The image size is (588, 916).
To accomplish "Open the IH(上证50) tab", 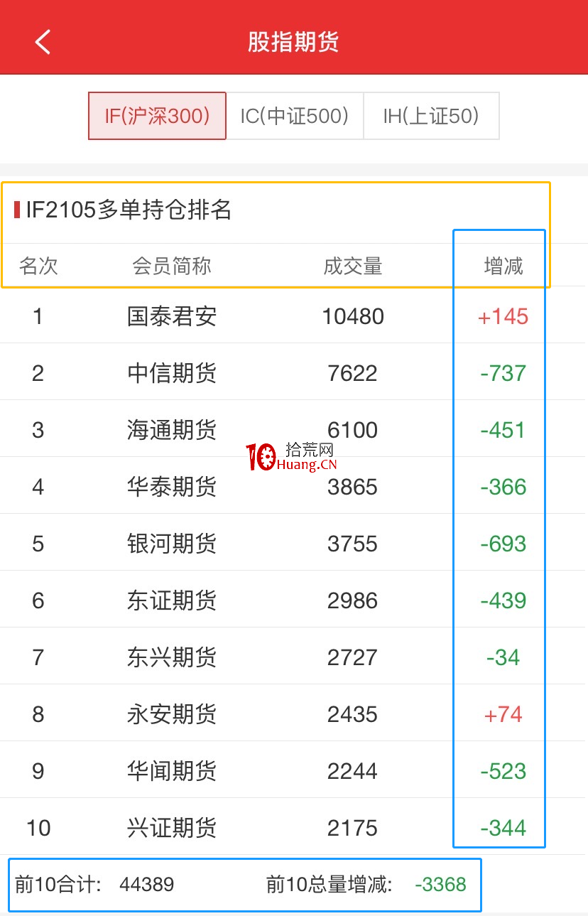I will [x=431, y=116].
